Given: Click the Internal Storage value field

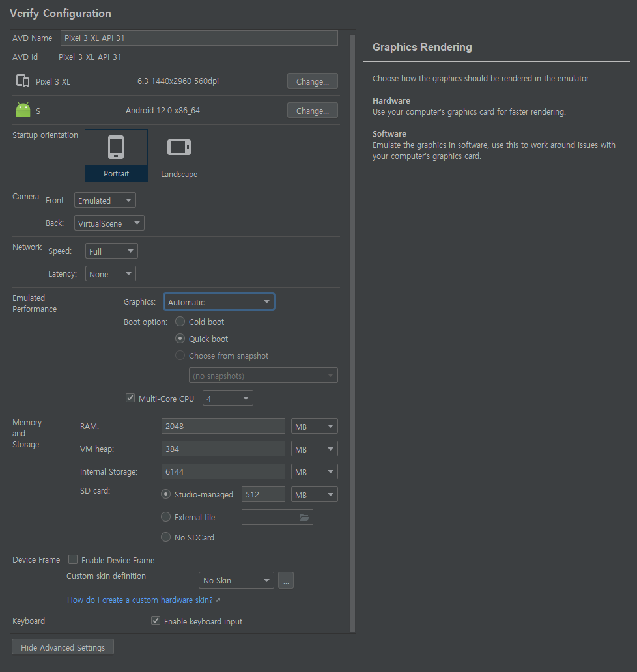Looking at the screenshot, I should [223, 472].
